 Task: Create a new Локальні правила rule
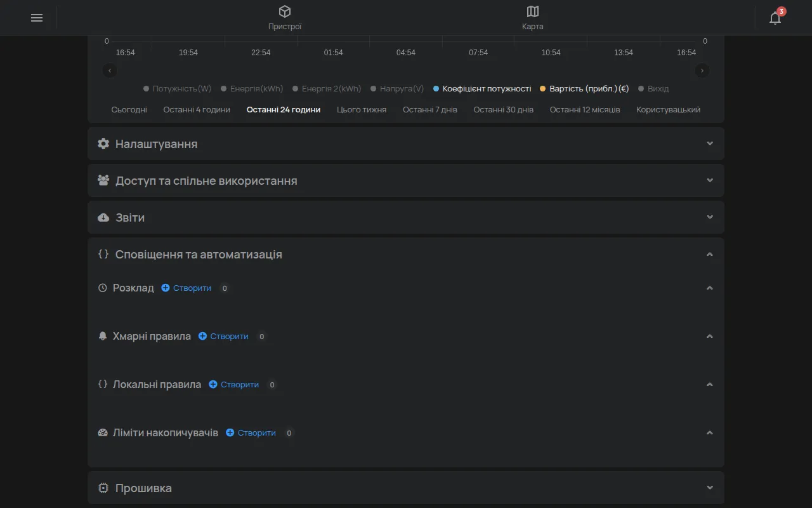click(233, 384)
